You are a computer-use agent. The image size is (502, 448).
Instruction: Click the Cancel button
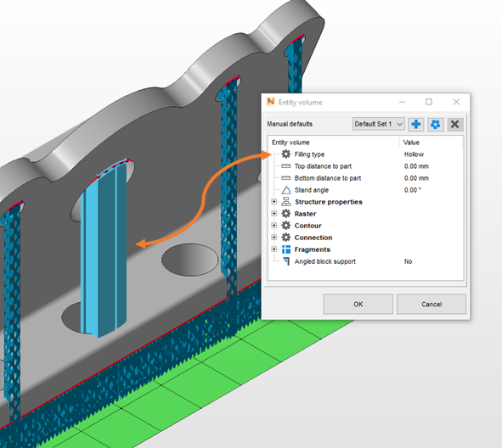431,304
